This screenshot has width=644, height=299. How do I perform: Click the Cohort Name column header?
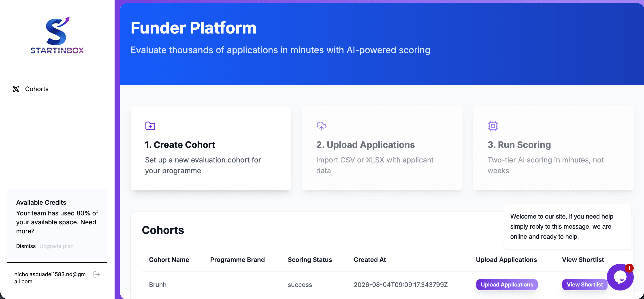click(x=169, y=260)
